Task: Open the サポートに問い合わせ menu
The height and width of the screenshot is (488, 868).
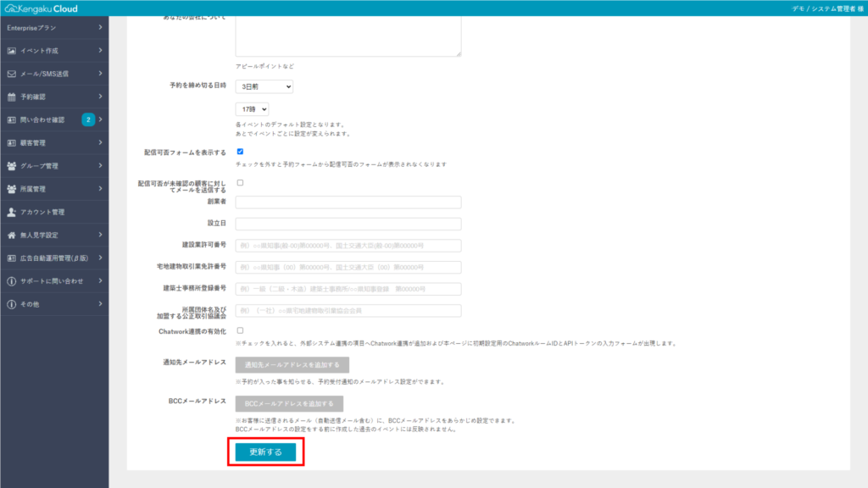Action: [54, 281]
